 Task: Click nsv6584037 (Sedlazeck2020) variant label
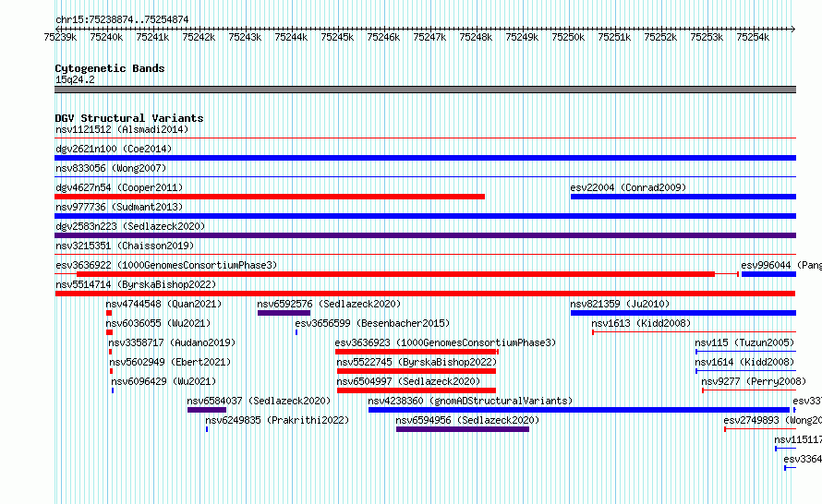tap(259, 401)
